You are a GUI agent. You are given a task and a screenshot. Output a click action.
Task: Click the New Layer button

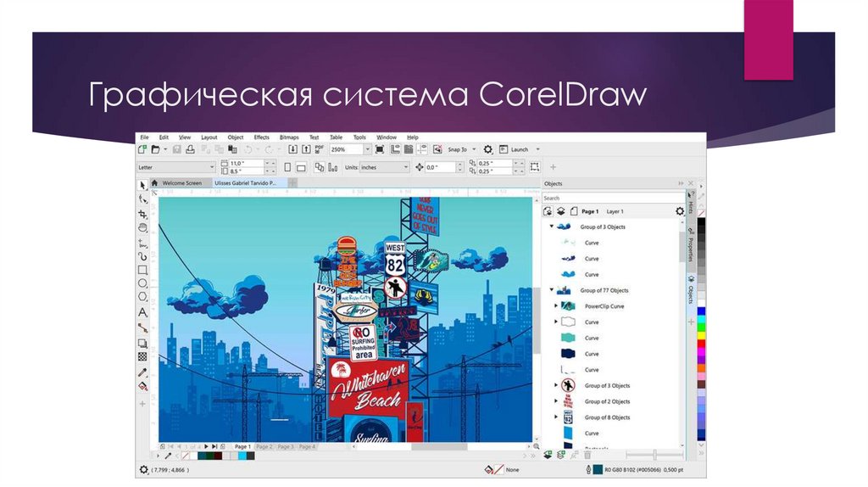[548, 455]
